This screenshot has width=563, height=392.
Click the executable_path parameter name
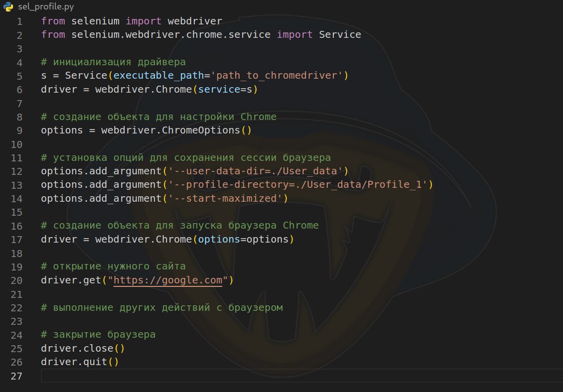(159, 76)
